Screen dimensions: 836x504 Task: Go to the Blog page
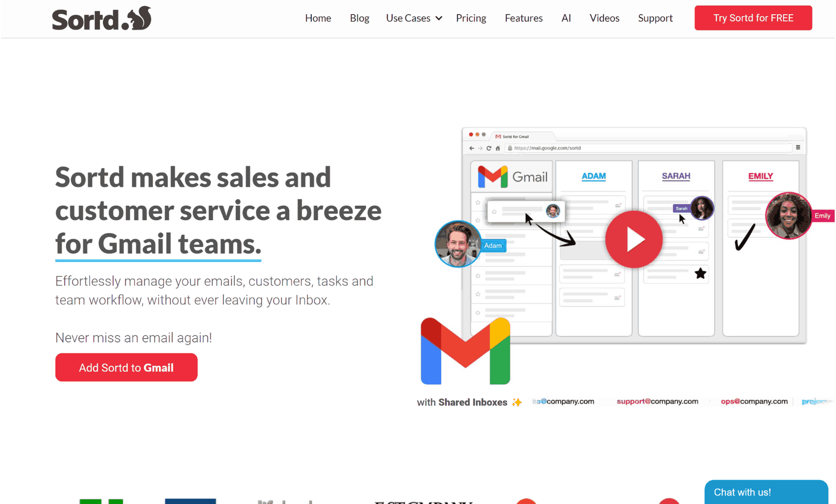359,18
